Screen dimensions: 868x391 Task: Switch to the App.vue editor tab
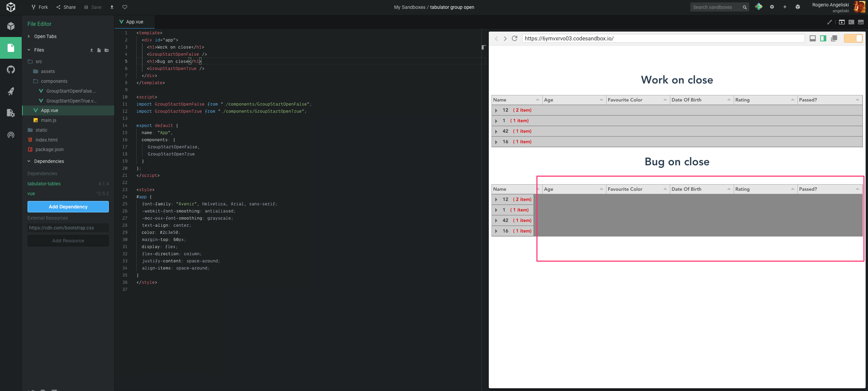[134, 21]
